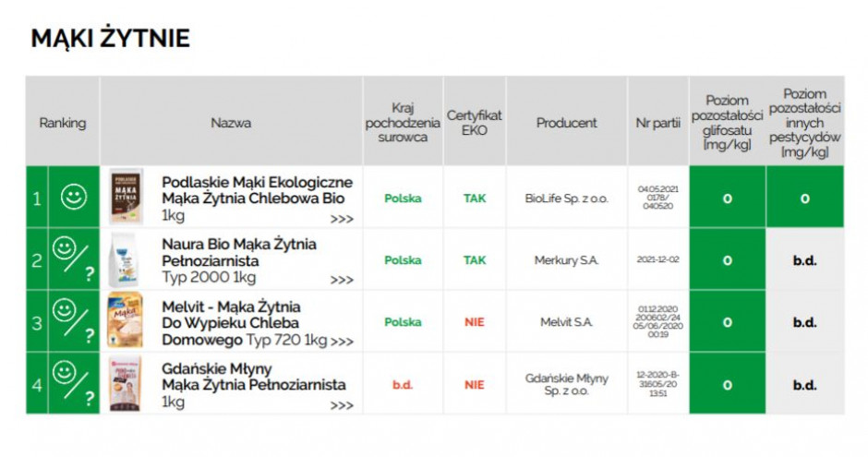Viewport: 868px width, 457px height.
Task: Click Polska in the Melvit row
Action: click(403, 322)
